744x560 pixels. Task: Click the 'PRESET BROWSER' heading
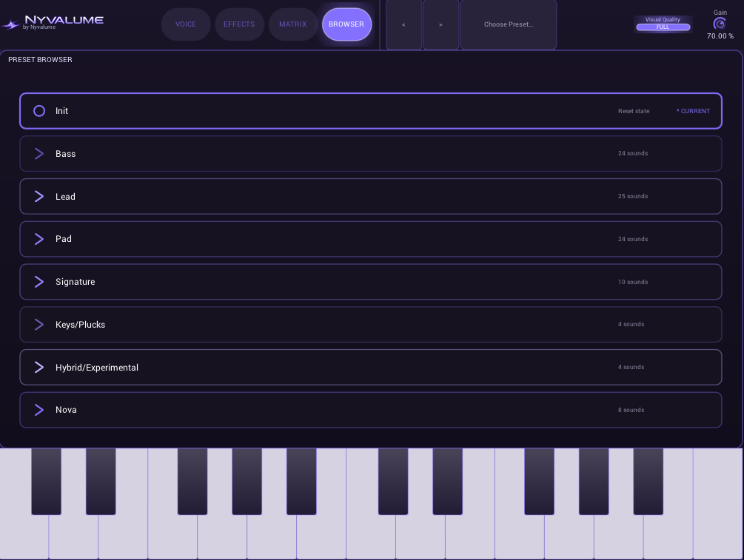click(x=40, y=60)
